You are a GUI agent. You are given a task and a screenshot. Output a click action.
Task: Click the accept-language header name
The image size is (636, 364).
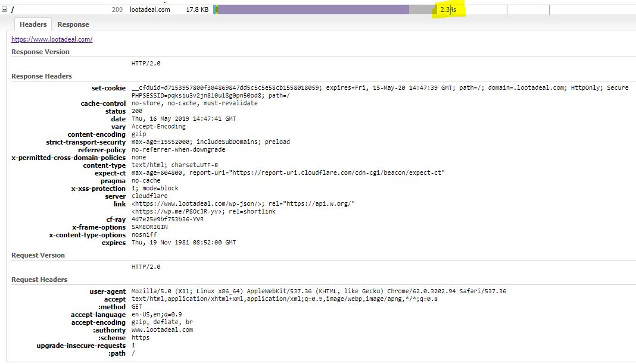[98, 315]
